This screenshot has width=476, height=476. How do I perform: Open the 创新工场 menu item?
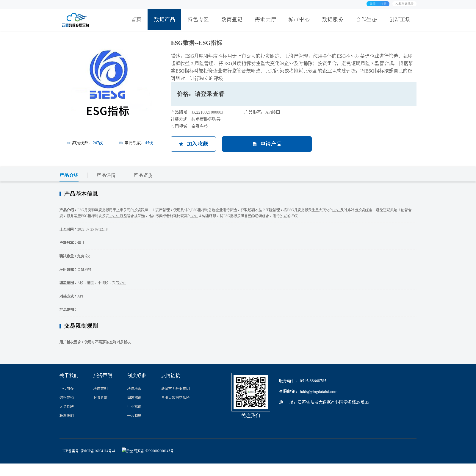pyautogui.click(x=400, y=20)
